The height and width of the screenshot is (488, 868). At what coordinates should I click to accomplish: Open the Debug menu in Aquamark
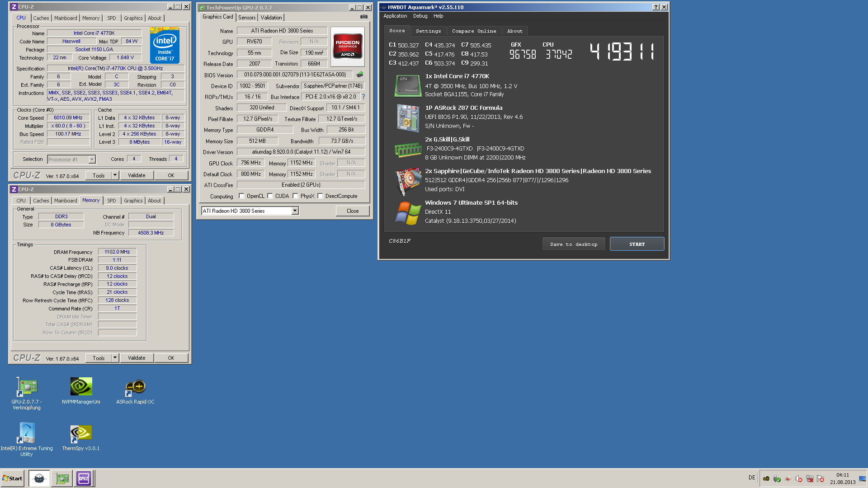420,16
